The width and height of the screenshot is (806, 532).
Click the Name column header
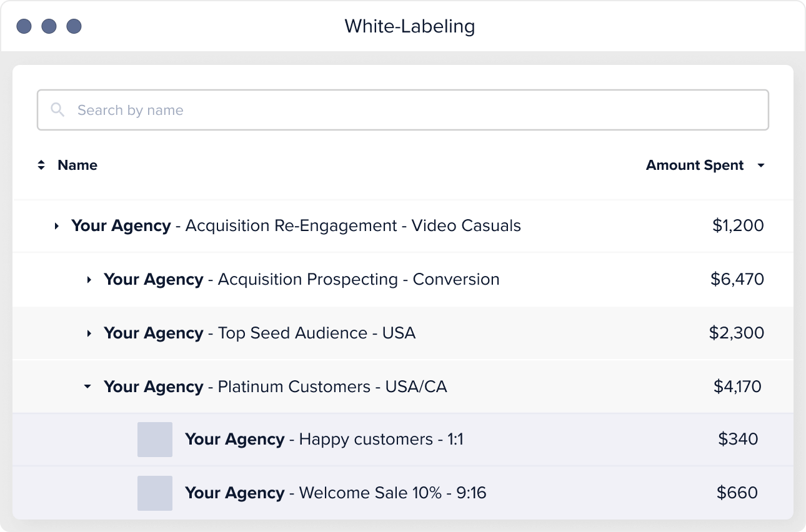(x=77, y=165)
